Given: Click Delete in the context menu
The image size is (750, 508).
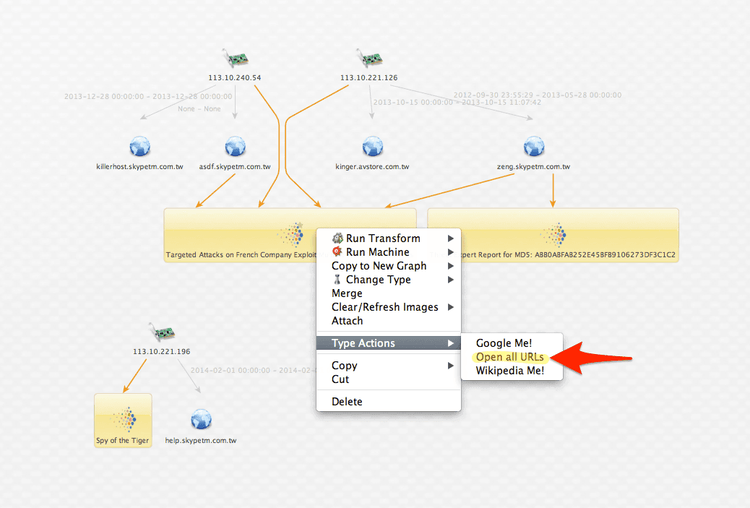Looking at the screenshot, I should (347, 401).
